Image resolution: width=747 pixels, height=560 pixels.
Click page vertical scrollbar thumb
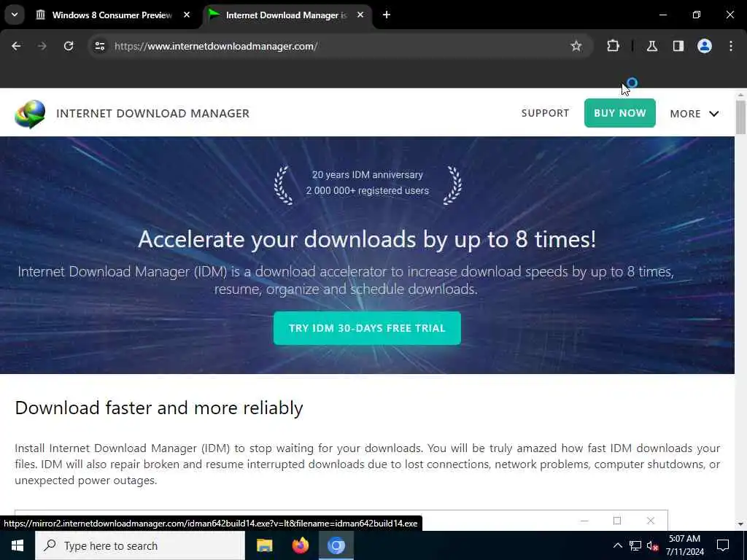[x=740, y=117]
